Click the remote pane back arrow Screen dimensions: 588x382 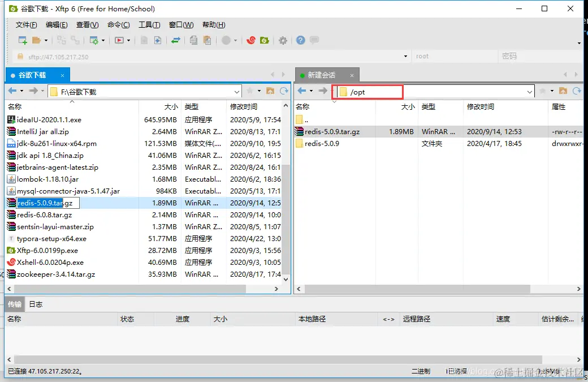tap(302, 91)
